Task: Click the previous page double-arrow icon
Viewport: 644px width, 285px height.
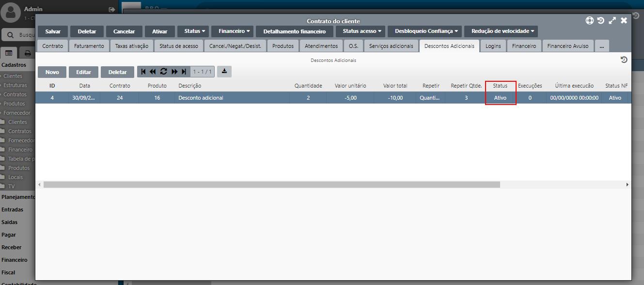Action: (153, 72)
